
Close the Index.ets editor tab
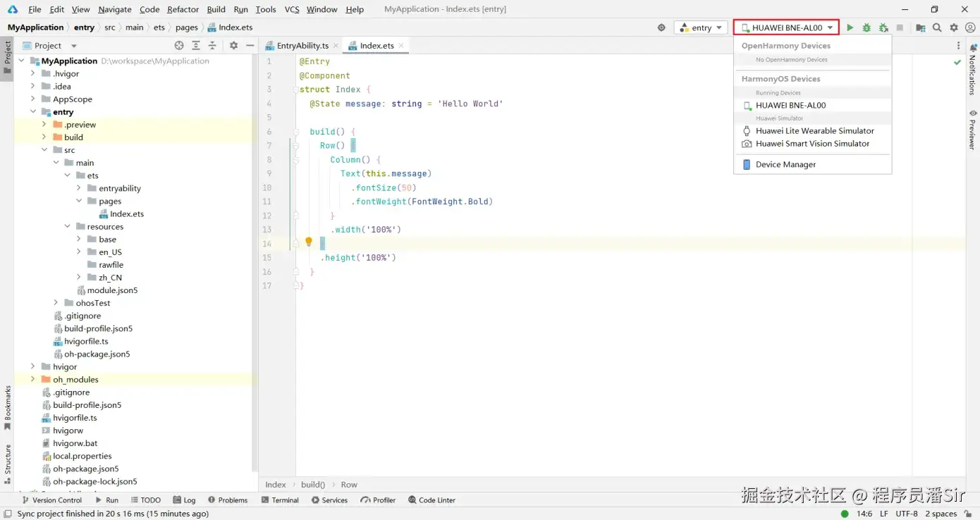pos(402,45)
